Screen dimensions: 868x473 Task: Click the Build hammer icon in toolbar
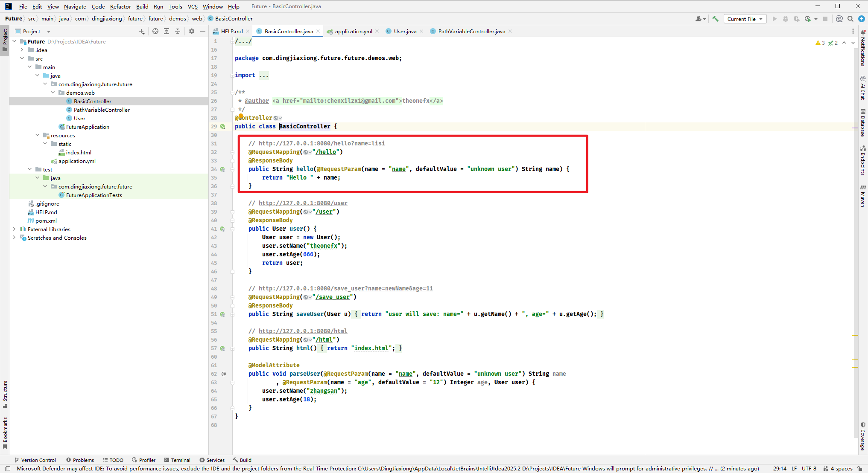(715, 19)
